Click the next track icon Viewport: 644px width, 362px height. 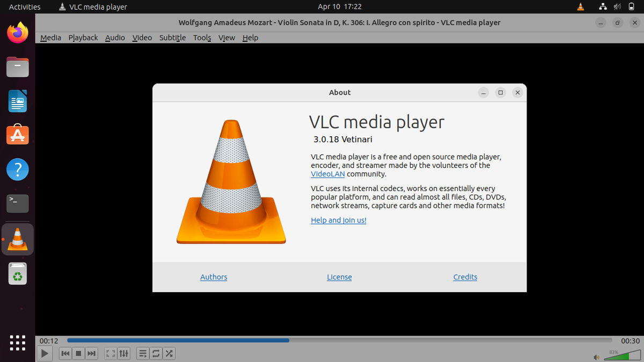(x=91, y=353)
